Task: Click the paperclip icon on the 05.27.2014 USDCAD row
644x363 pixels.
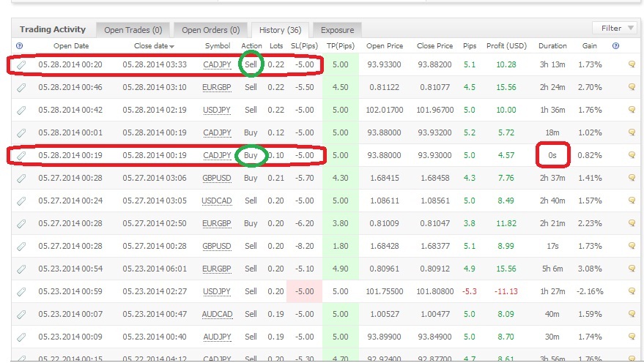Action: pyautogui.click(x=21, y=201)
